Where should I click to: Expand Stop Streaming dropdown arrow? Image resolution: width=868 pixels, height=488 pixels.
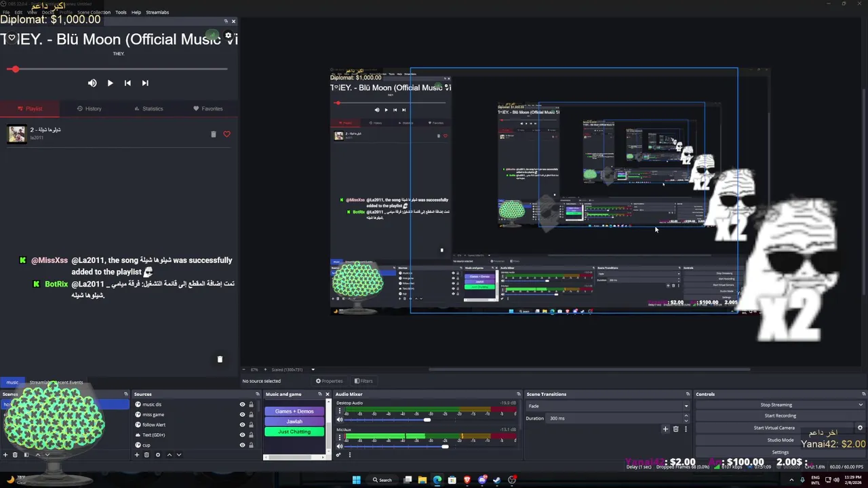[x=861, y=405]
